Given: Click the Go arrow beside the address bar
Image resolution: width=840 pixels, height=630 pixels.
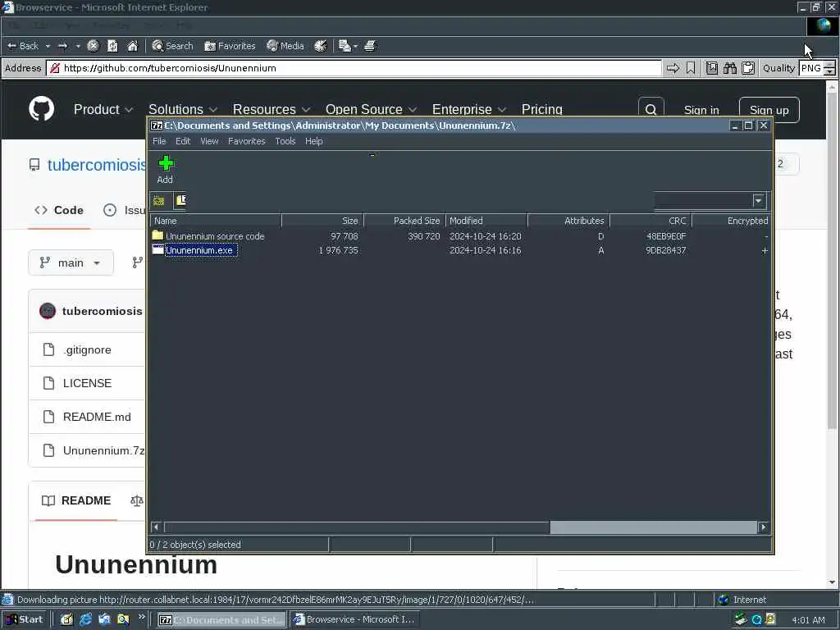Looking at the screenshot, I should [x=673, y=68].
